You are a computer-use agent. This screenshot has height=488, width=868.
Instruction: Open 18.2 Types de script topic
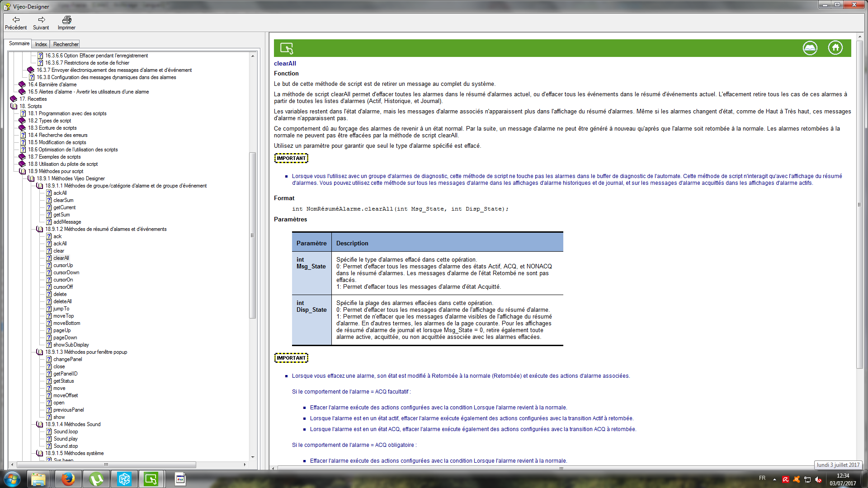tap(49, 121)
